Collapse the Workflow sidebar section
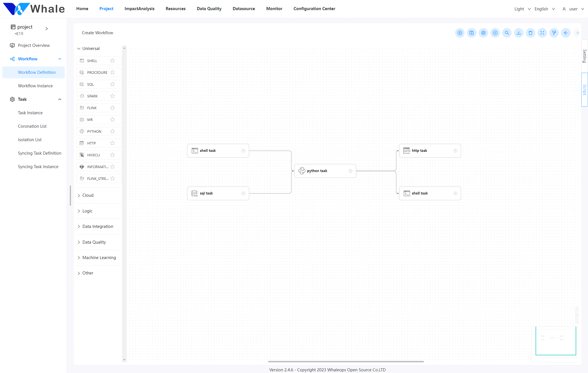Viewport: 588px width, 373px height. [60, 59]
